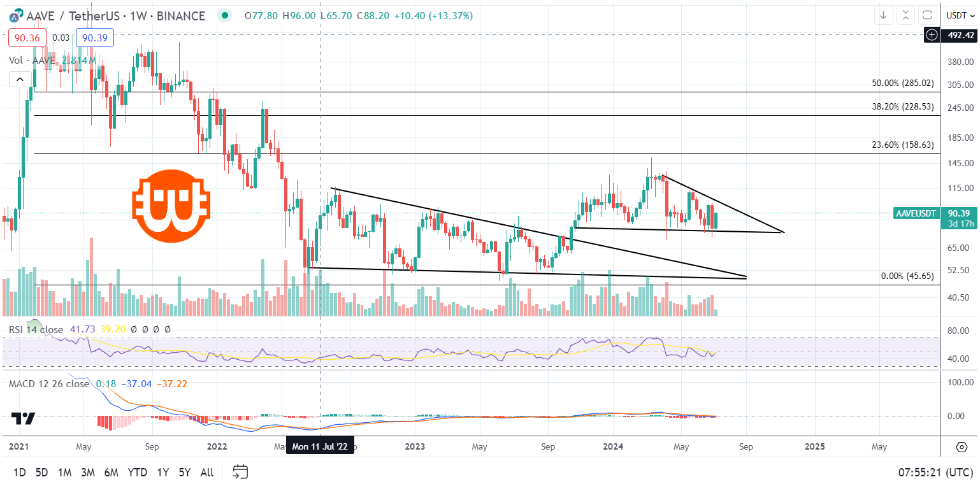Click the 0.00% (45.65) Fibonacci label
This screenshot has height=484, width=980.
907,276
